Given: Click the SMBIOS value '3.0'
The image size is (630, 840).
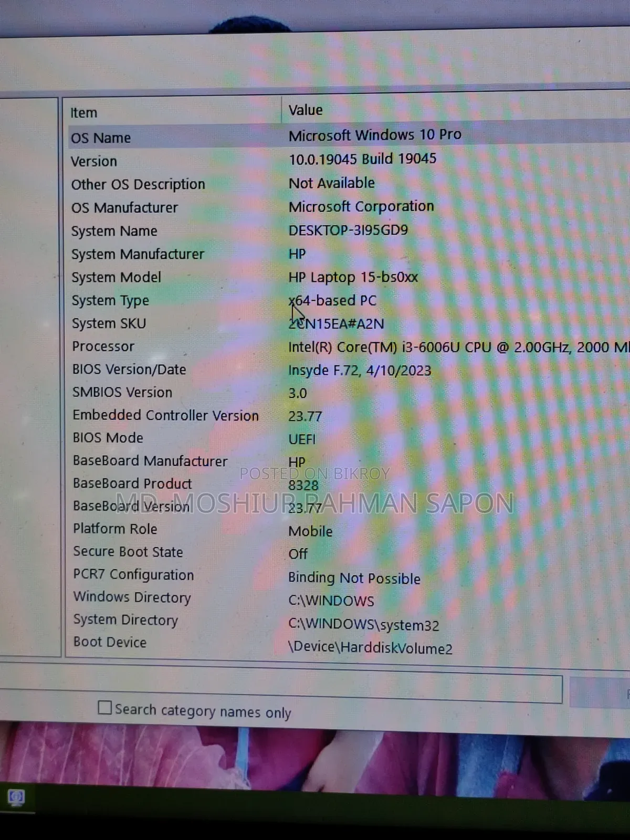Looking at the screenshot, I should (x=298, y=393).
